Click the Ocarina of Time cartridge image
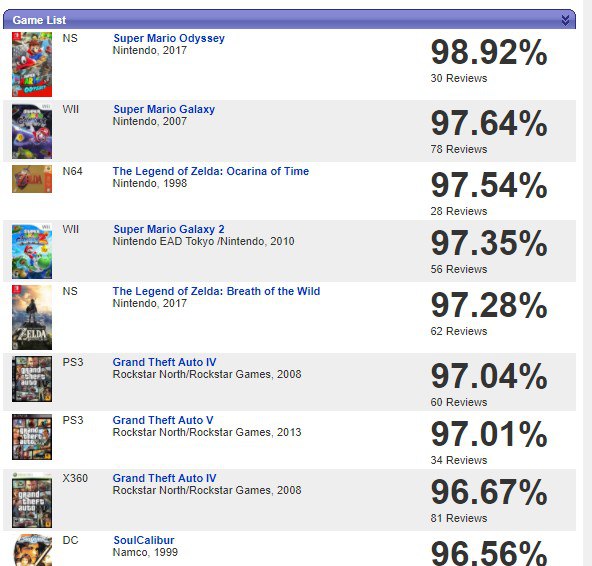Screen dimensions: 592x566 click(32, 179)
